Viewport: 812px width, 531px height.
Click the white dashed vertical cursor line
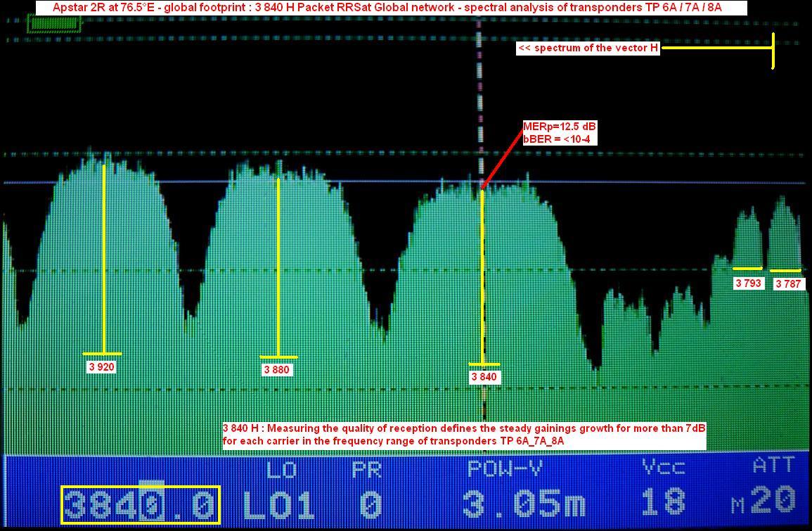click(480, 105)
